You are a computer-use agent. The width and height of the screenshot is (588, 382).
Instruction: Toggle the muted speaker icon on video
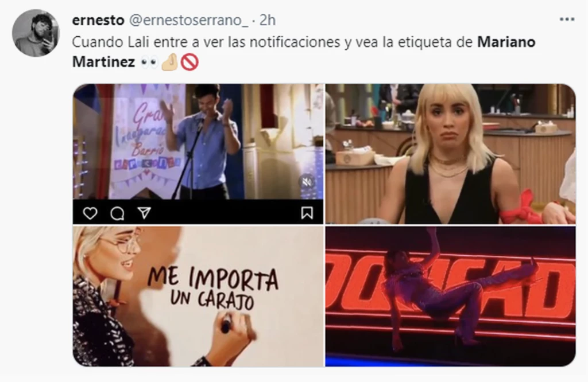307,182
